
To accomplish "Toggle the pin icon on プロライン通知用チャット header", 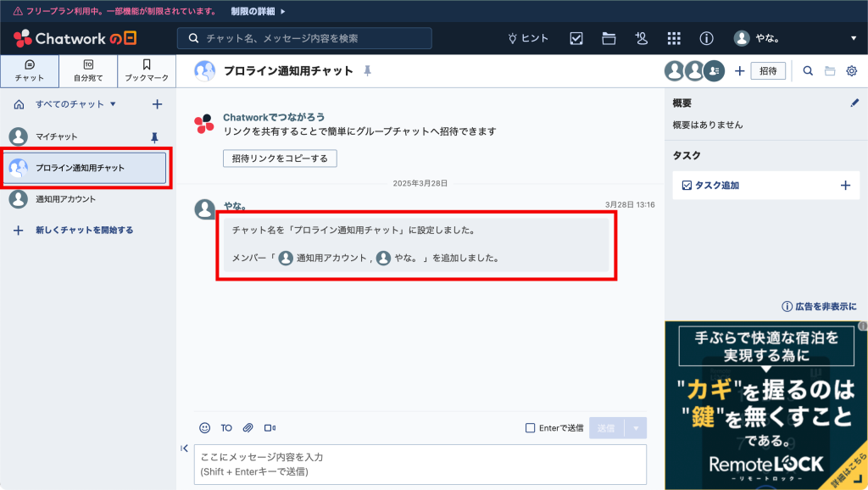I will [365, 71].
